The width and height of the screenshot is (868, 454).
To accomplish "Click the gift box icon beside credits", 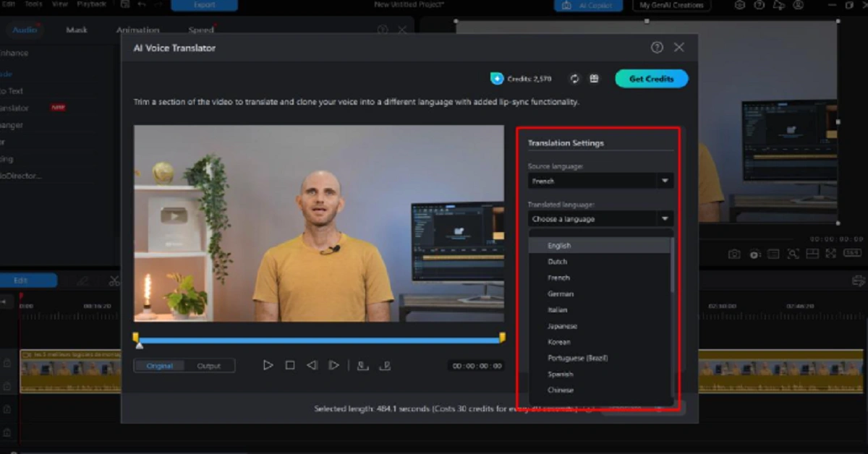I will click(594, 79).
